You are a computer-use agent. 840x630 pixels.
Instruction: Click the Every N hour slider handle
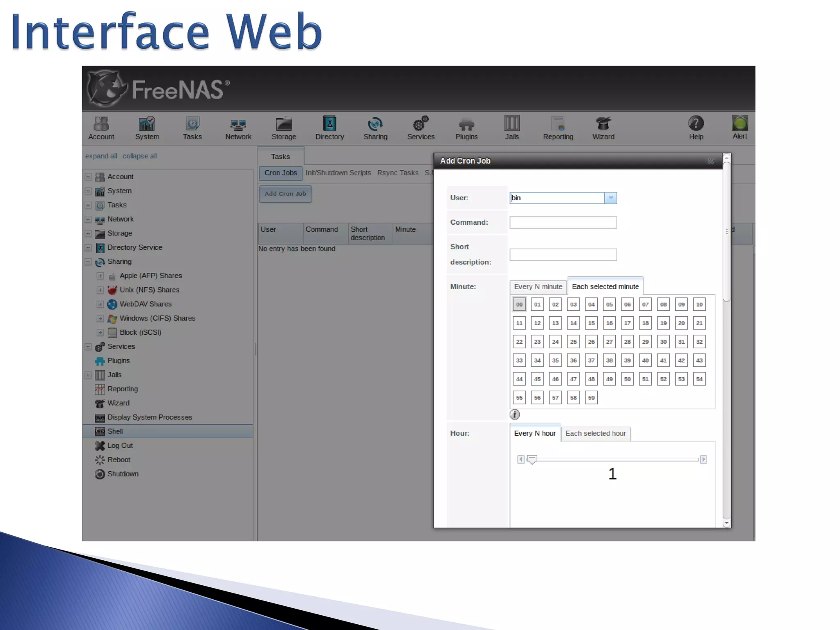(532, 459)
